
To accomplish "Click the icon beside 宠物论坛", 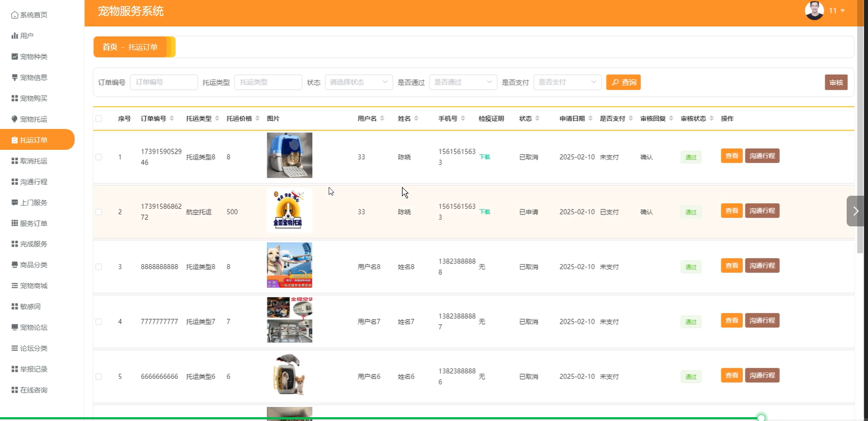I will (15, 327).
